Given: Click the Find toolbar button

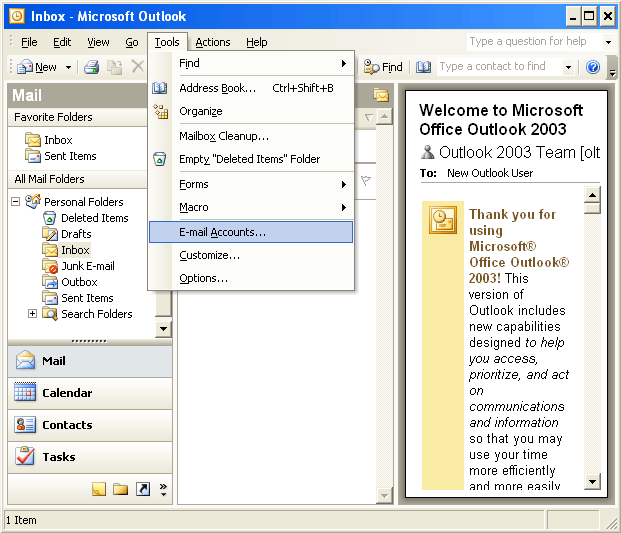Looking at the screenshot, I should point(383,67).
